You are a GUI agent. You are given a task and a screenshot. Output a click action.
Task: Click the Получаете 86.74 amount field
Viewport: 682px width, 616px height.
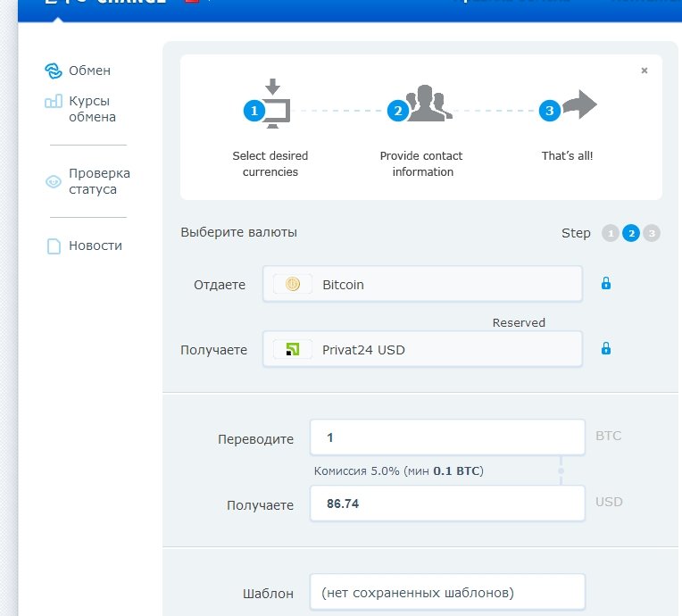447,504
